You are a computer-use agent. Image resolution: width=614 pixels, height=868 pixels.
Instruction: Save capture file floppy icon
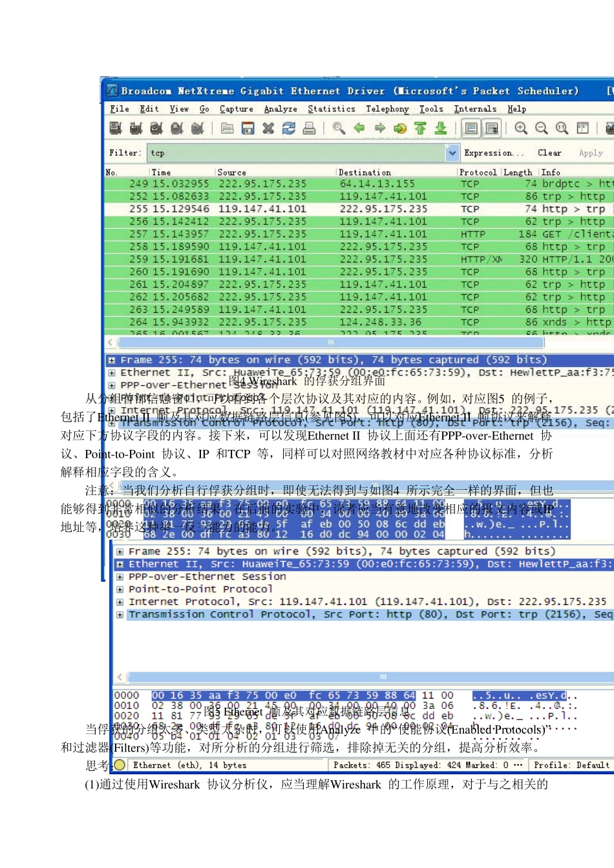[x=248, y=128]
